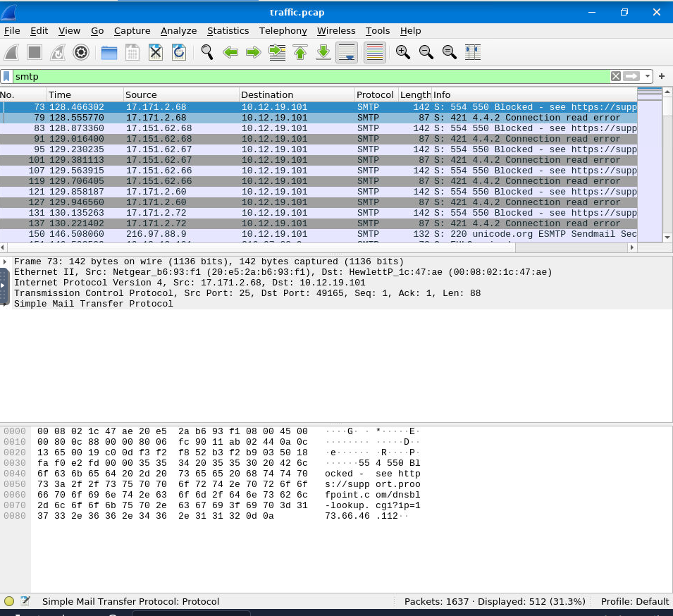Open a capture file folder icon

click(109, 52)
